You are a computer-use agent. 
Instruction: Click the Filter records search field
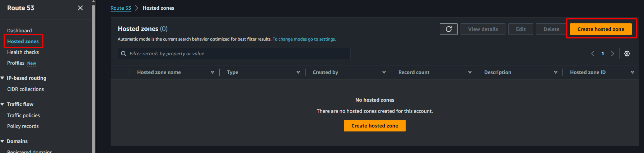[237, 54]
